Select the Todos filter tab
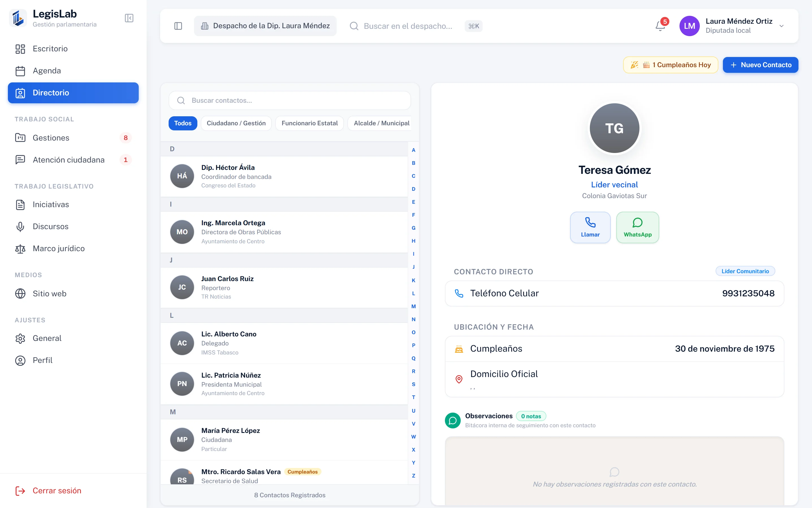This screenshot has height=508, width=812. (183, 123)
